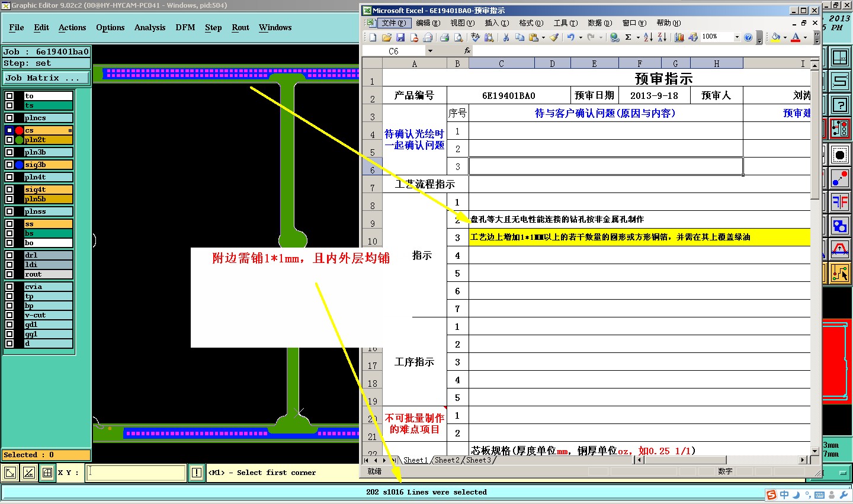Viewport: 853px width, 504px height.
Task: Open the Rout menu in Graphic Editor
Action: (240, 27)
